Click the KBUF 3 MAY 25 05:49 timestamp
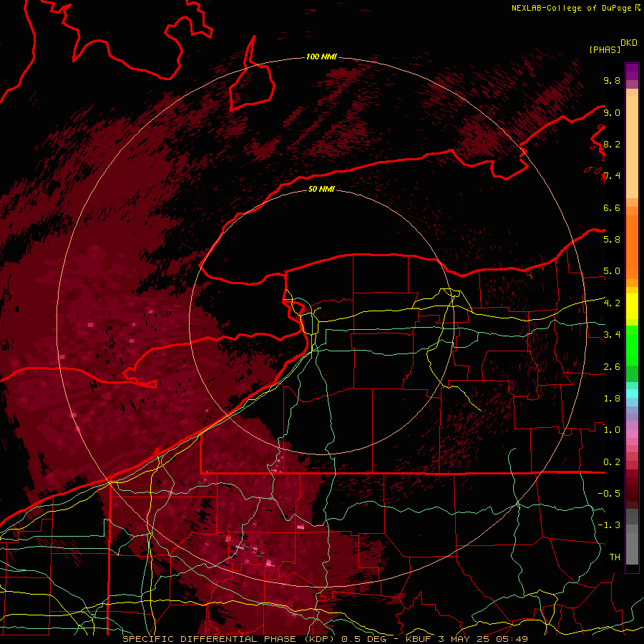This screenshot has height=644, width=644. pyautogui.click(x=467, y=639)
